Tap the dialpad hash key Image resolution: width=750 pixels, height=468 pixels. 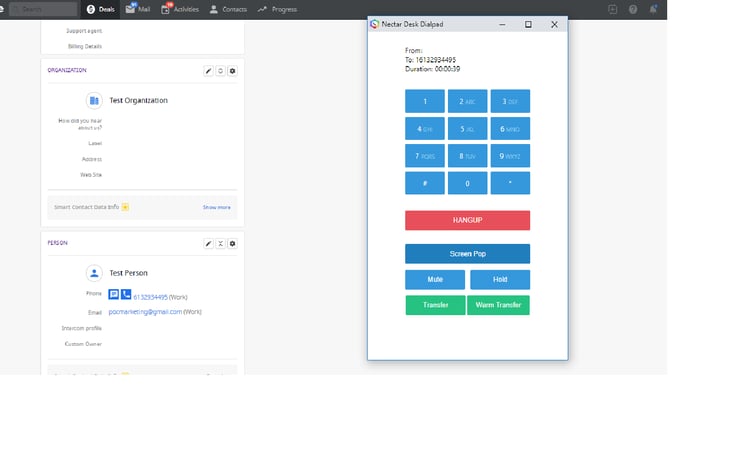[425, 183]
